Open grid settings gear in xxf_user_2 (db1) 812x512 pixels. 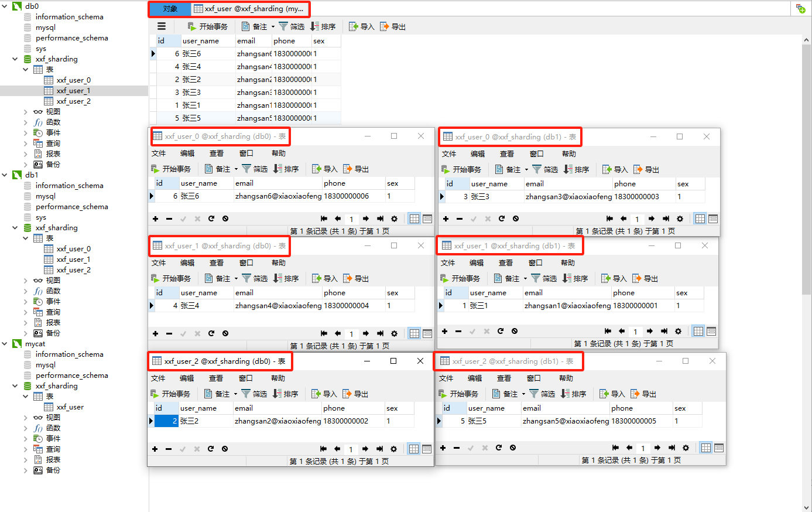[686, 448]
